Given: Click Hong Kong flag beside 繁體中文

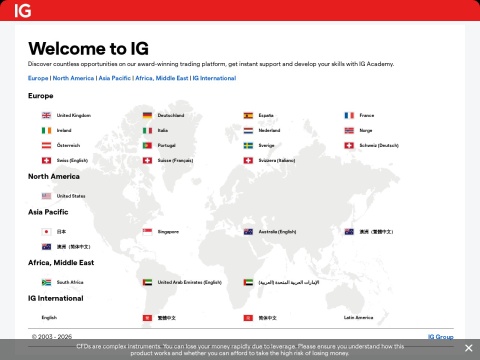Looking at the screenshot, I should 147,318.
